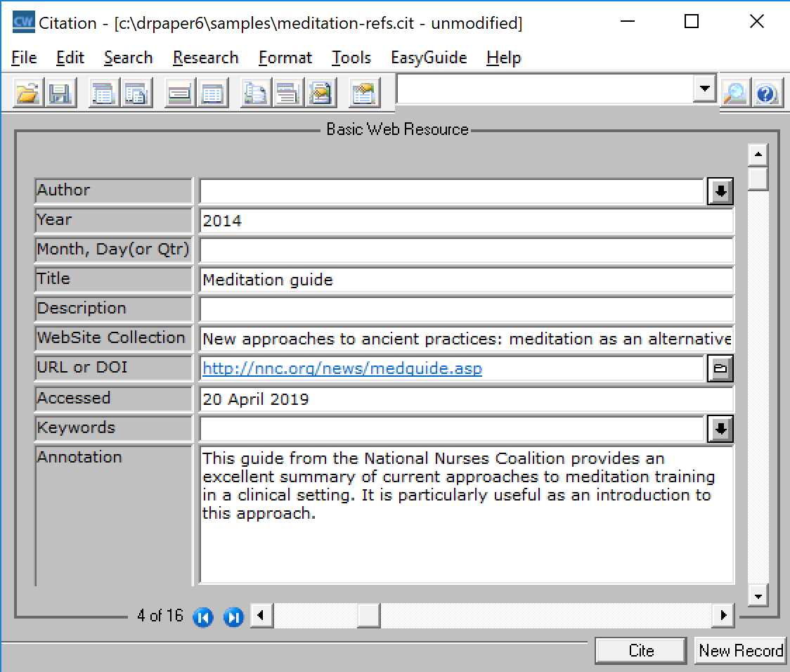Click the save floppy disk icon
Image resolution: width=790 pixels, height=672 pixels.
click(61, 93)
